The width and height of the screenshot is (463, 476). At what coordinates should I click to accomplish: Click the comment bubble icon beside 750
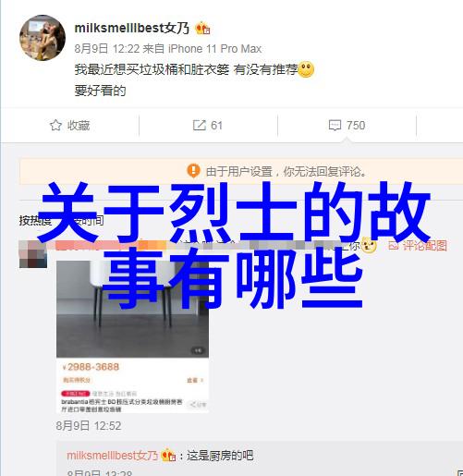pyautogui.click(x=335, y=126)
